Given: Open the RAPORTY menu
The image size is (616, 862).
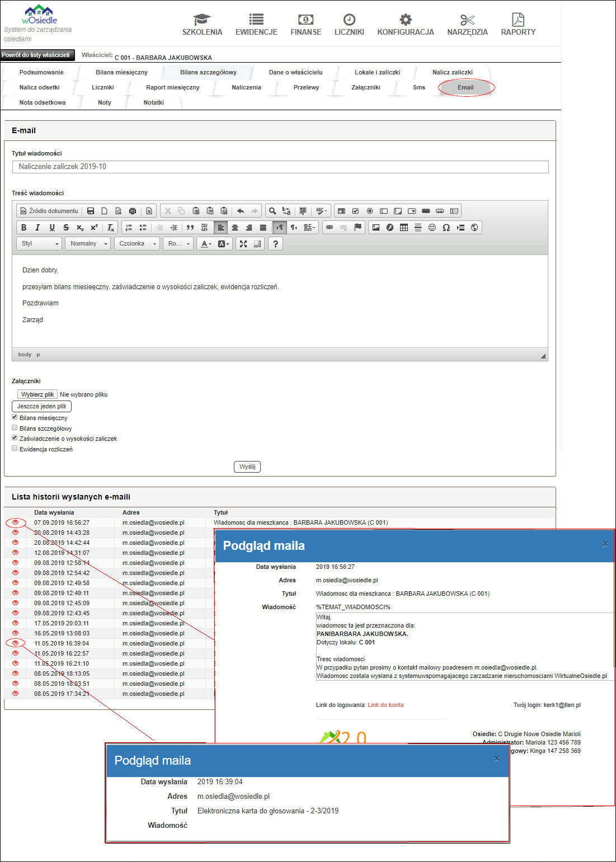Looking at the screenshot, I should click(518, 25).
